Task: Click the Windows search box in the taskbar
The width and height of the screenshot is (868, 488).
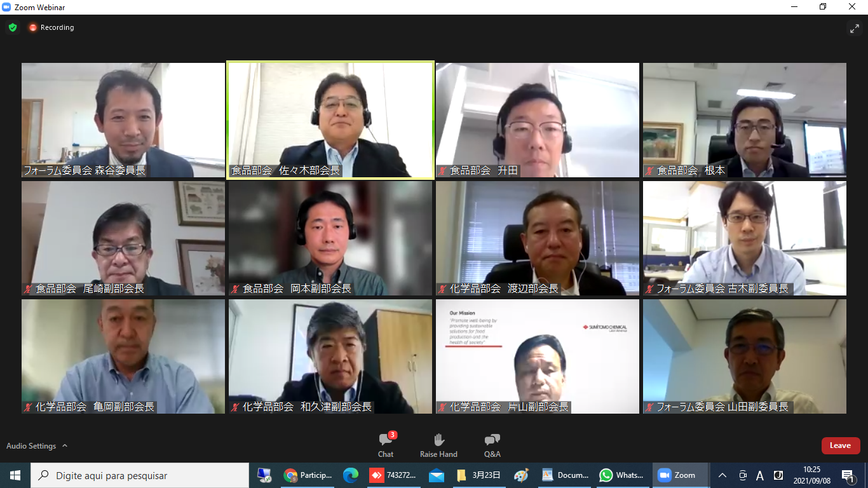Action: coord(140,475)
